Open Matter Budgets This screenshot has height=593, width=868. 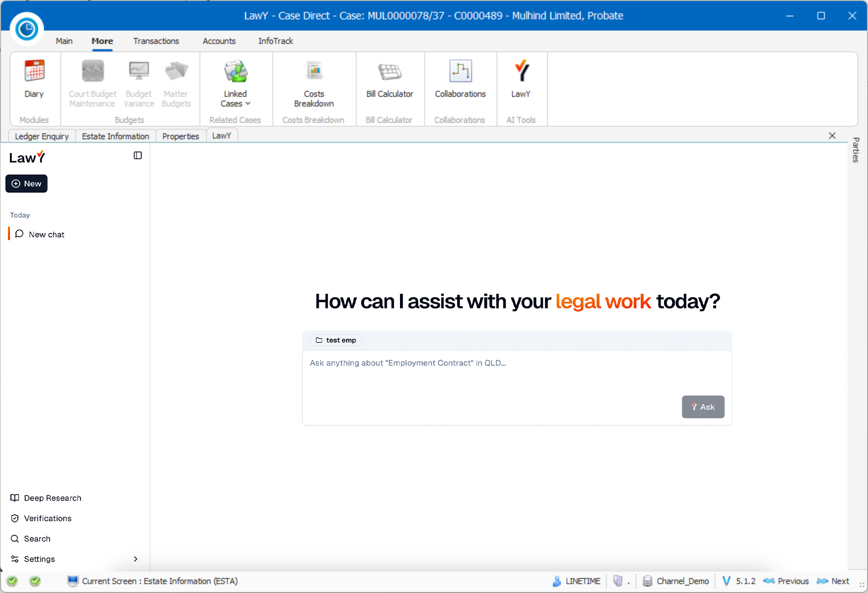pyautogui.click(x=176, y=83)
